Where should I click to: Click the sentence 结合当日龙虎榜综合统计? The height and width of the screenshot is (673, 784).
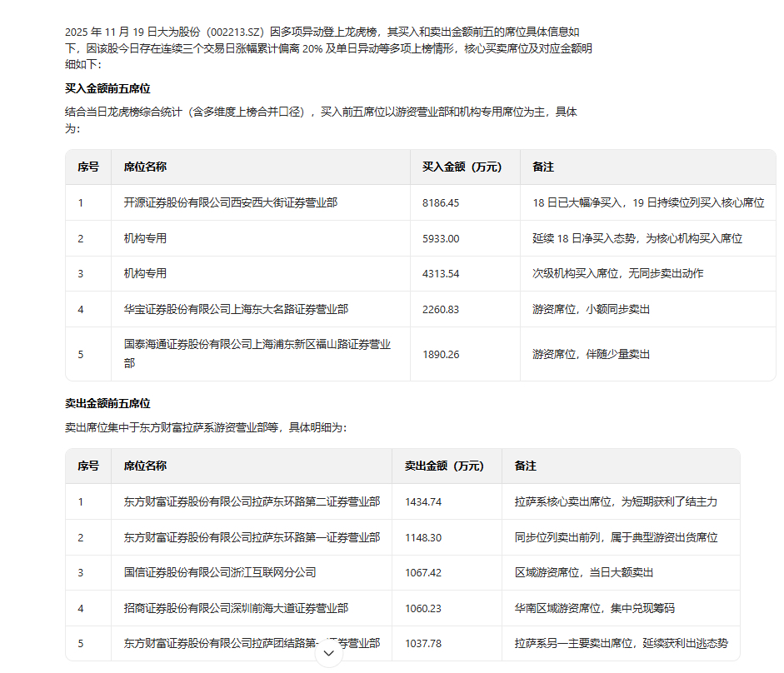pos(321,120)
